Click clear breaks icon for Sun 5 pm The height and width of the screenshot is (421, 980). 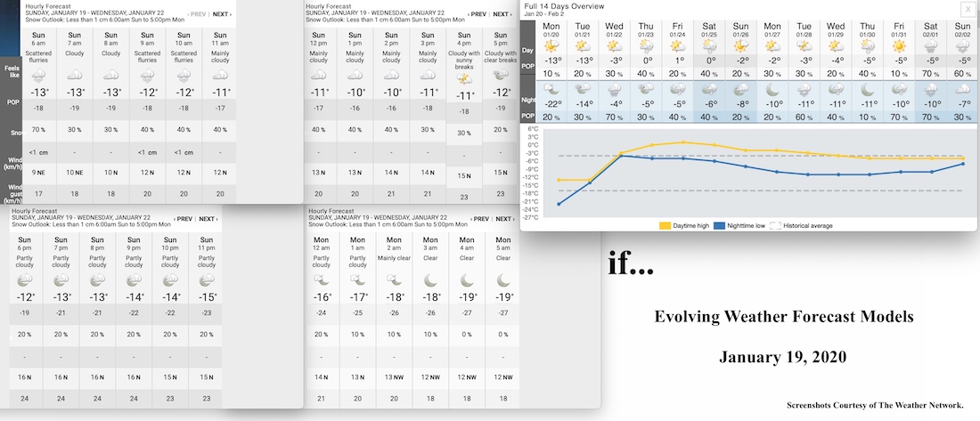(x=500, y=75)
